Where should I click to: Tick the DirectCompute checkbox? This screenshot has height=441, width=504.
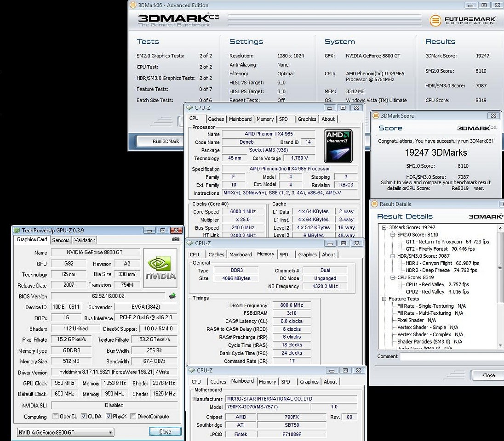coord(133,416)
